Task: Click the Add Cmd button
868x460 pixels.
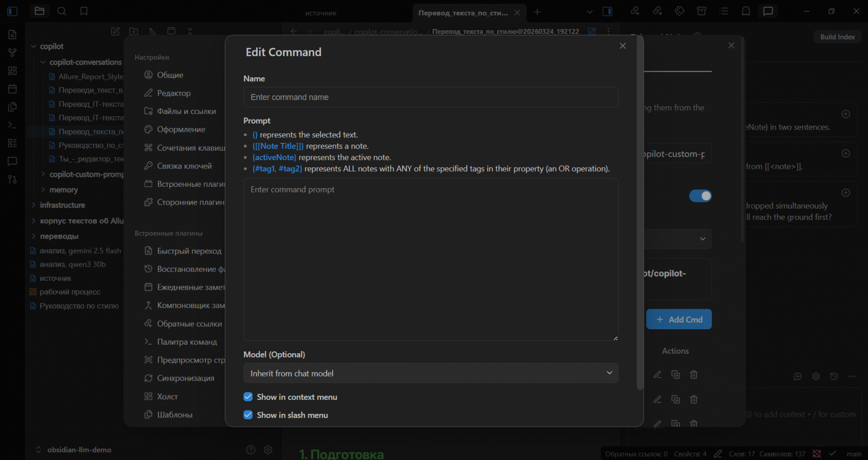Action: tap(679, 320)
